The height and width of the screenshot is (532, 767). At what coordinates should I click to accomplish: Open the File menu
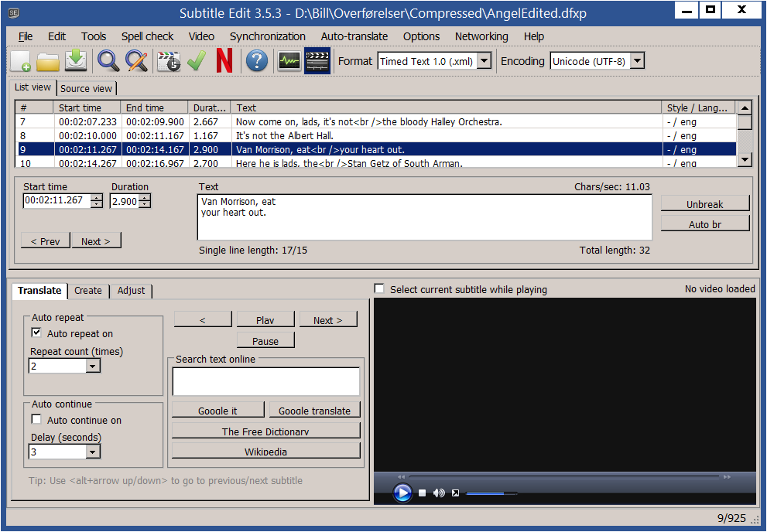26,36
